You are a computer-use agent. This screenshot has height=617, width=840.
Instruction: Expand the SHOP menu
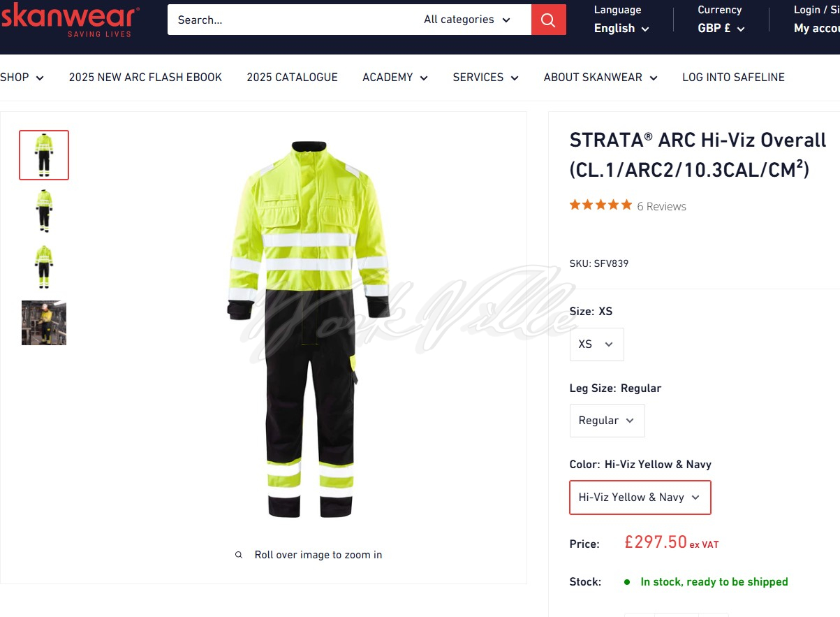pos(22,78)
